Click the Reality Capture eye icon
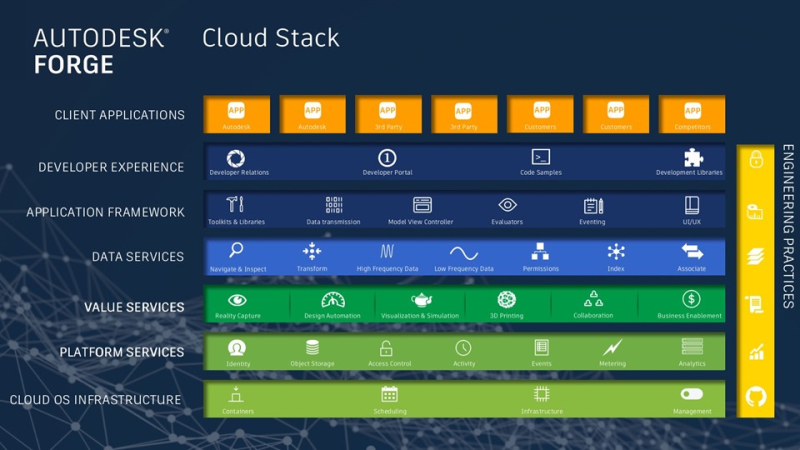The width and height of the screenshot is (800, 450). [x=237, y=300]
